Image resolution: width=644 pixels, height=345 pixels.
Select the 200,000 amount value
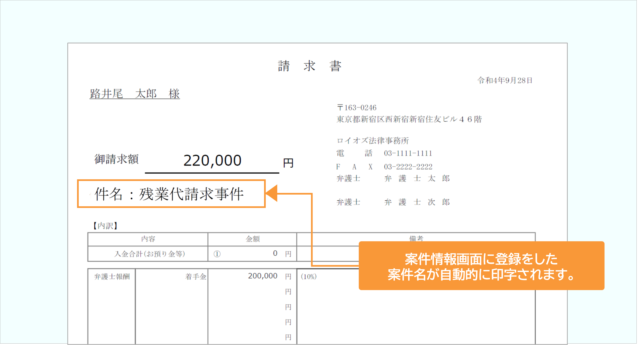tap(262, 276)
